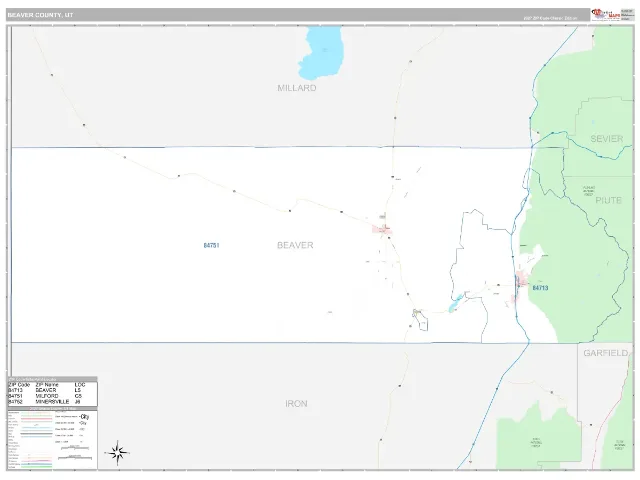Click the IRON county label
The image size is (640, 480).
point(296,404)
